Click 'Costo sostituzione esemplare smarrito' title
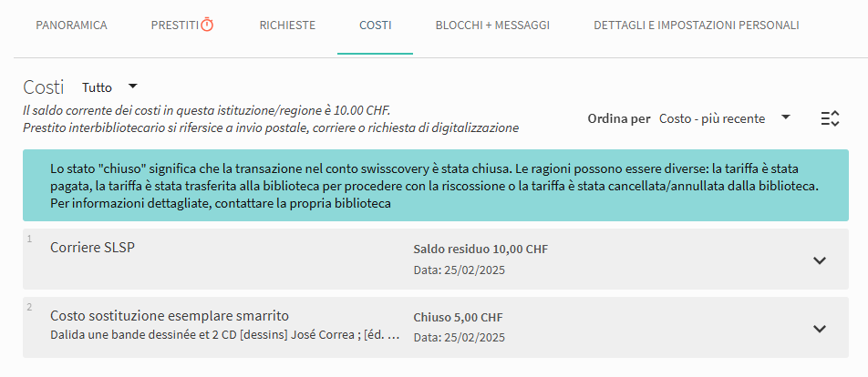The width and height of the screenshot is (868, 377). click(x=170, y=316)
